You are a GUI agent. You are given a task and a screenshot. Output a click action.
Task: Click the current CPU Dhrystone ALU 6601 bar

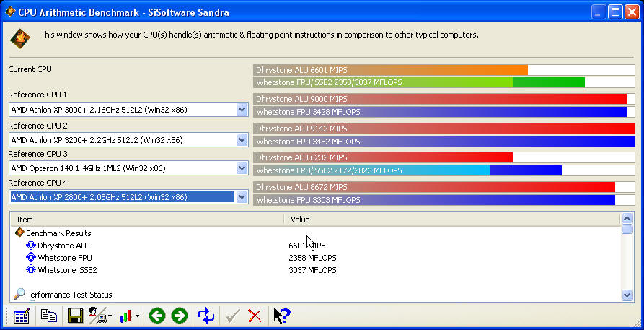click(x=444, y=70)
